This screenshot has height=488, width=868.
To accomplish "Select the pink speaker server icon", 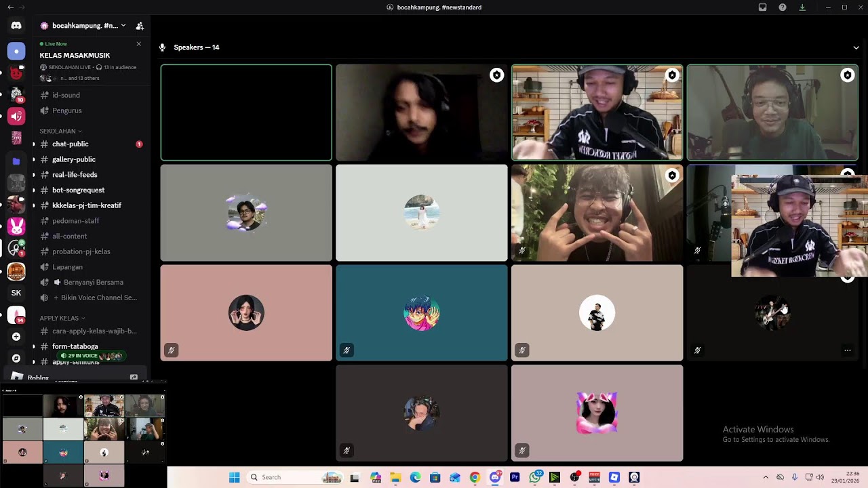I will tap(16, 117).
